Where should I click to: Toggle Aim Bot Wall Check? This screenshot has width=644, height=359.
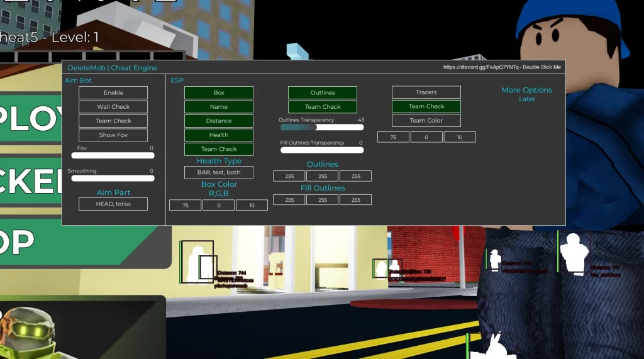pyautogui.click(x=113, y=107)
